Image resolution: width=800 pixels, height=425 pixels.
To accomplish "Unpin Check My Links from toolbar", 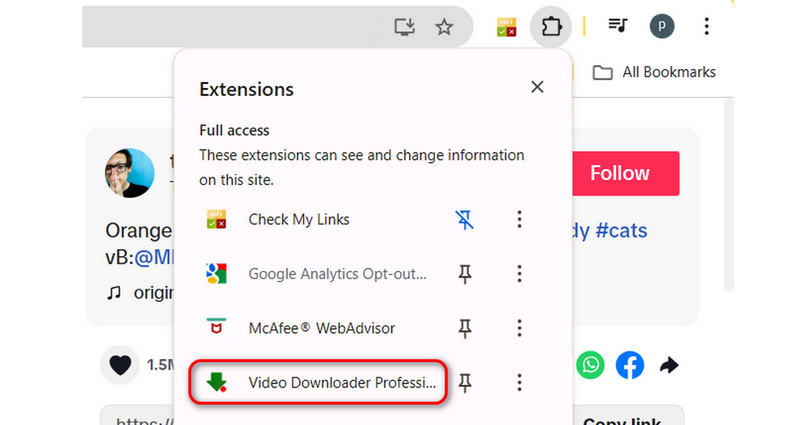I will 464,220.
